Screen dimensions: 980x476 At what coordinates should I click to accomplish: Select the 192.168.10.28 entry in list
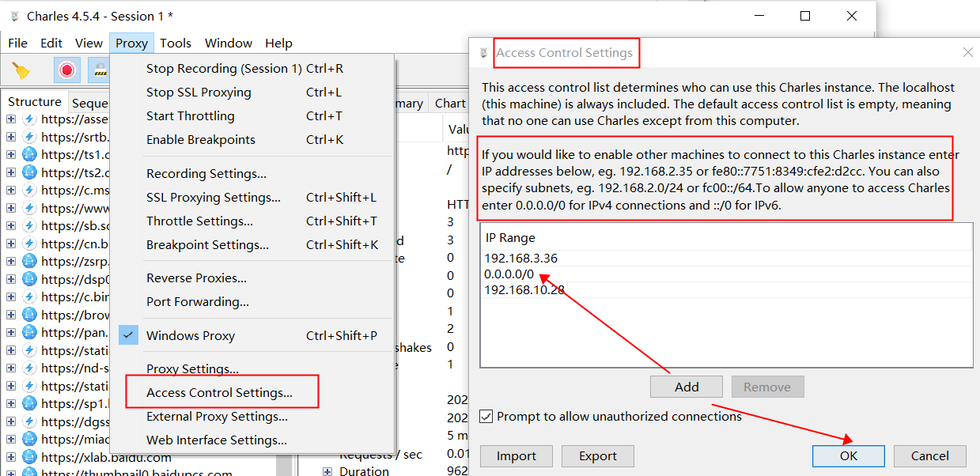(726, 289)
